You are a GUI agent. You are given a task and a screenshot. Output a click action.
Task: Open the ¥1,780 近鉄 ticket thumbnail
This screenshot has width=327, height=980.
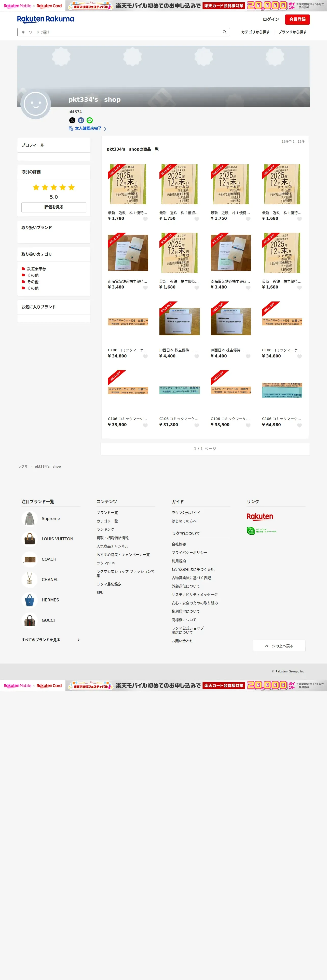click(x=128, y=184)
